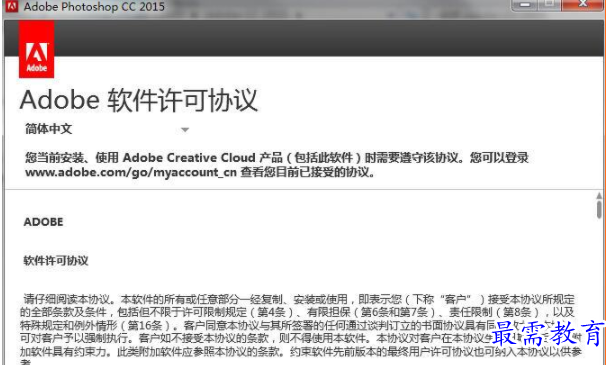Click the Adobe logo in the header
613x365 pixels.
[36, 49]
